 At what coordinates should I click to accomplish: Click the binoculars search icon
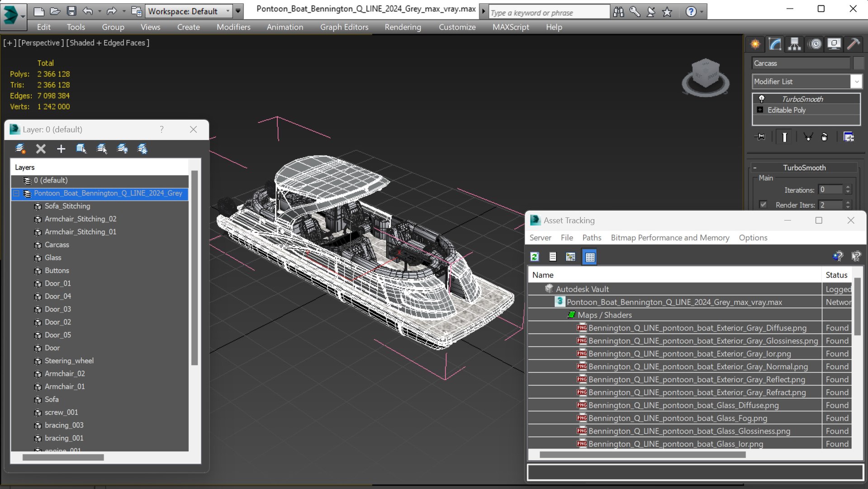tap(618, 12)
